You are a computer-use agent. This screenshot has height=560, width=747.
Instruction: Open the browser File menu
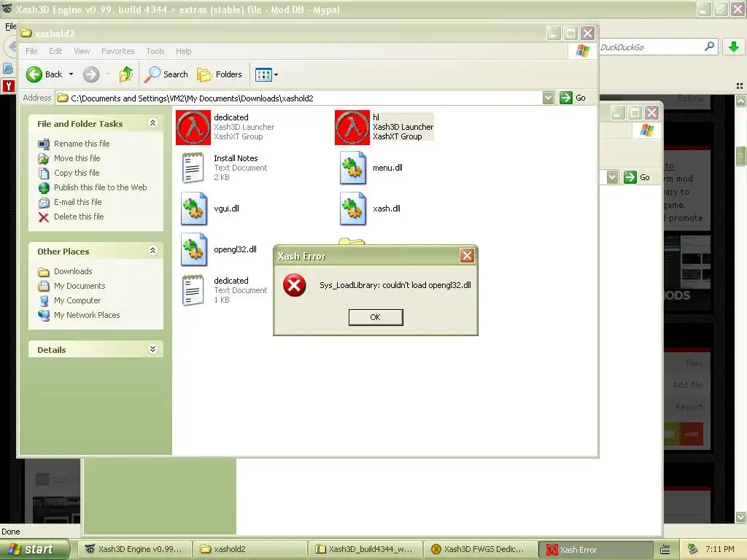click(x=10, y=26)
